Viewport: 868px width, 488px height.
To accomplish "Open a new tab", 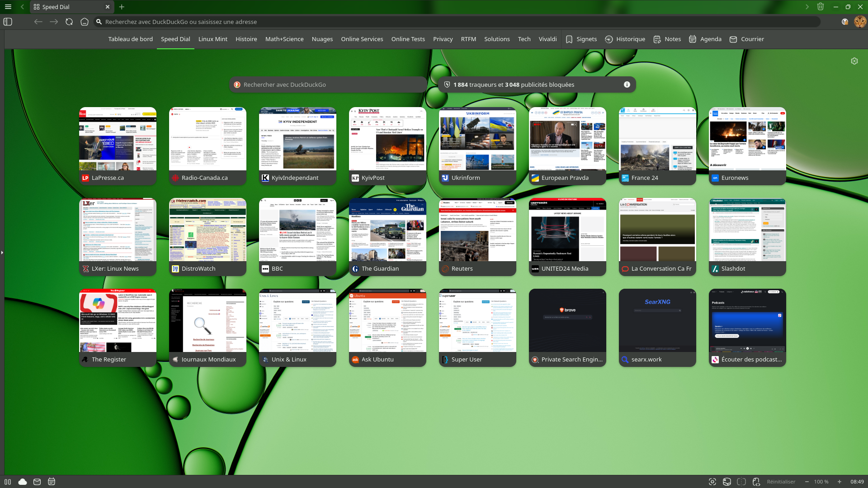I will tap(122, 7).
